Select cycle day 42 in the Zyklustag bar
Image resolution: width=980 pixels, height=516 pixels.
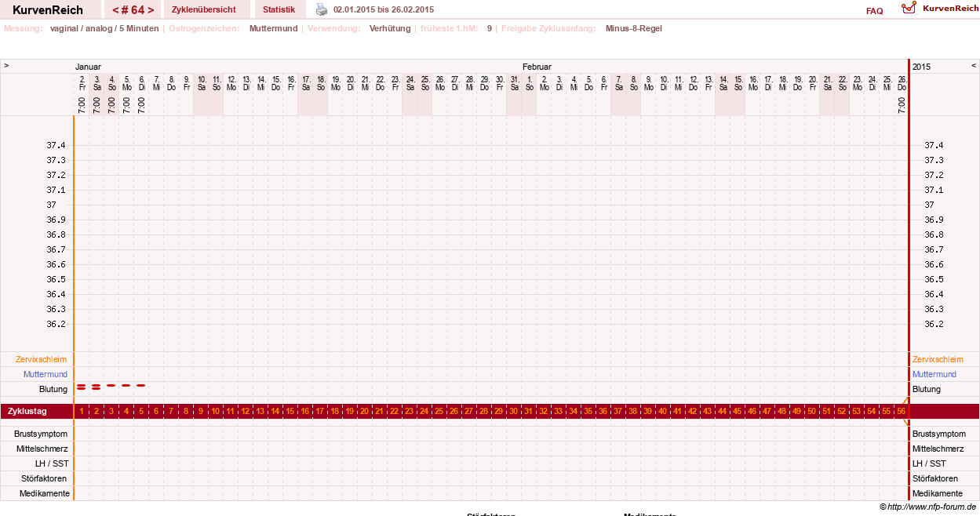[x=692, y=411]
